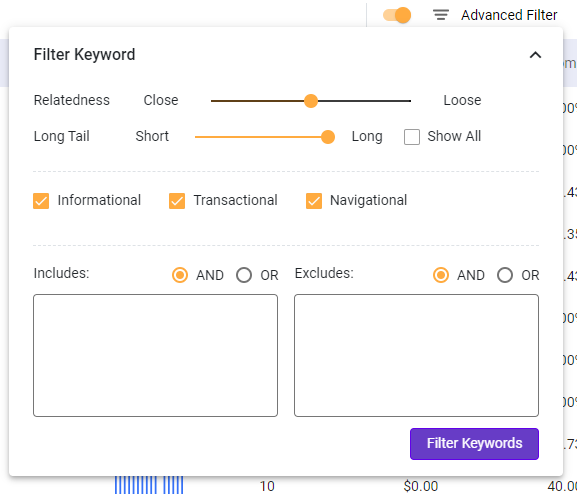Uncheck the Transactional checkbox
The height and width of the screenshot is (496, 577).
(x=177, y=201)
